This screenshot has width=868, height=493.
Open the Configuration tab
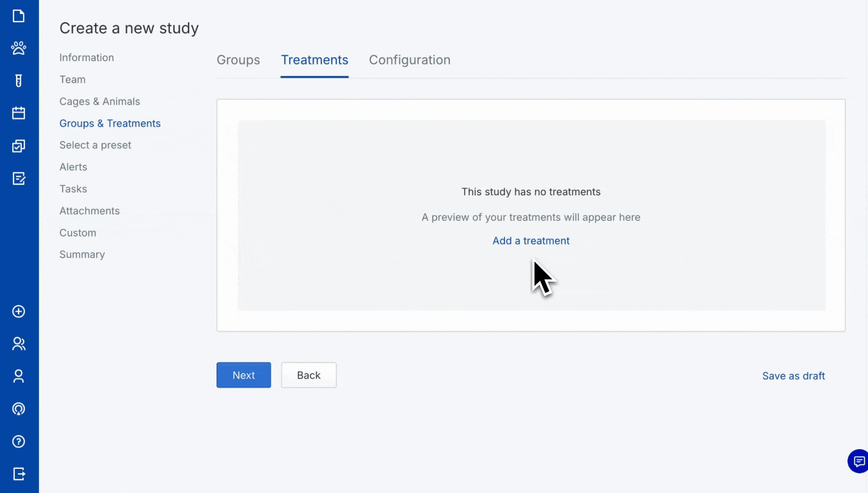point(409,60)
